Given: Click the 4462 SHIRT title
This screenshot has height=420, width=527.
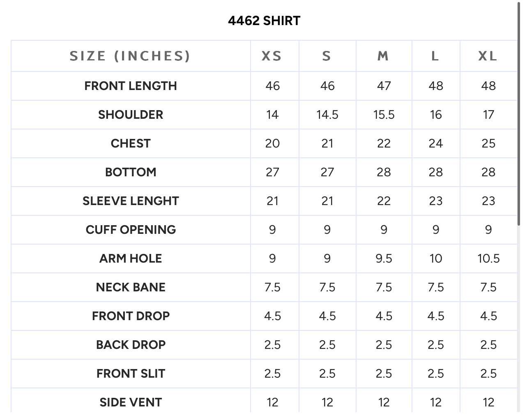Looking at the screenshot, I should 264,21.
